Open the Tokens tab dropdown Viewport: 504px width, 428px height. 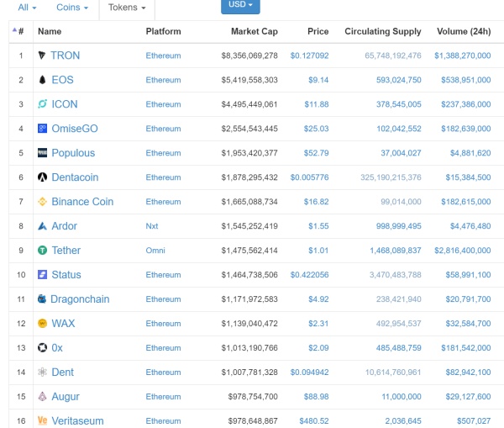tap(127, 7)
